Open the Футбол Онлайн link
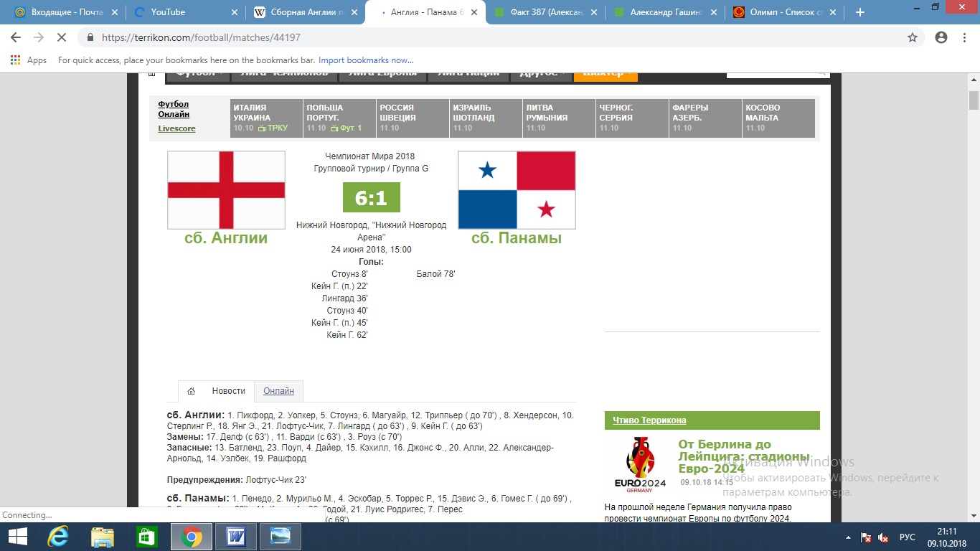The width and height of the screenshot is (980, 551). tap(174, 109)
